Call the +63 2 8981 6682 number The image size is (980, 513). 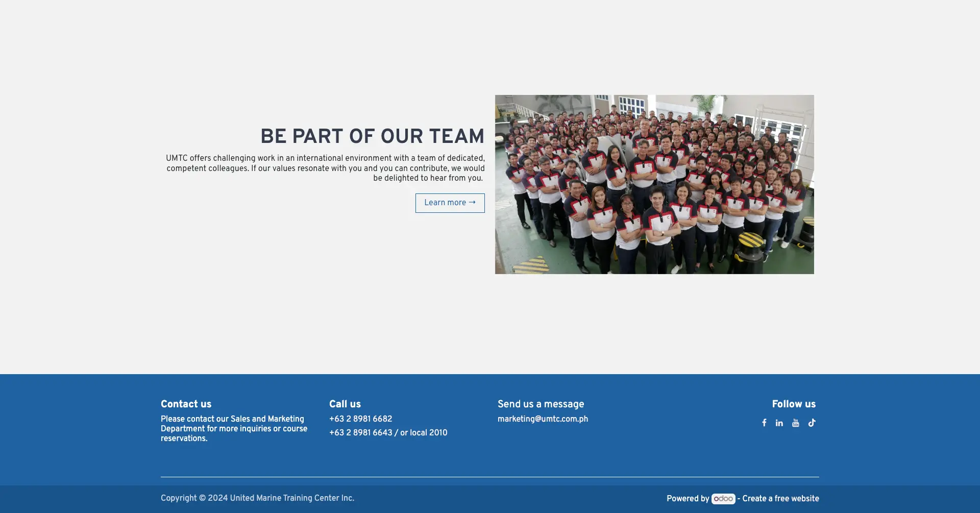click(360, 419)
